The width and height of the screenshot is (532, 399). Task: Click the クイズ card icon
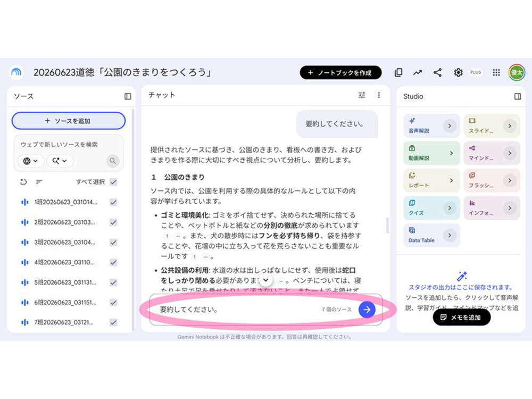412,203
